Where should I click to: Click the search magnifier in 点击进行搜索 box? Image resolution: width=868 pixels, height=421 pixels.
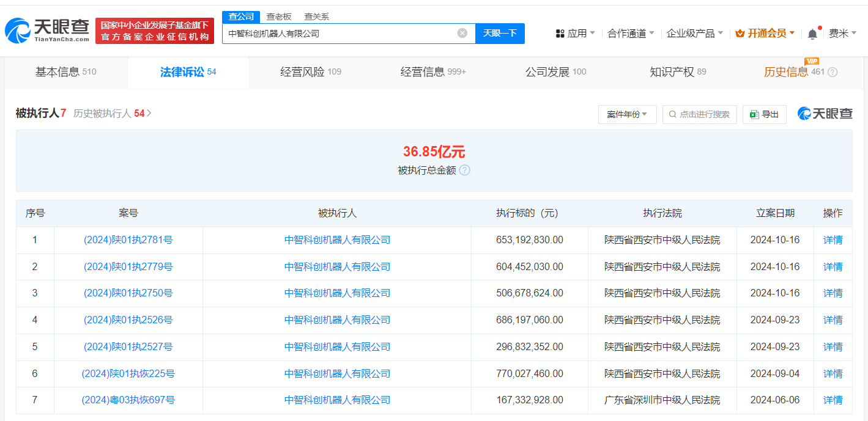pos(671,114)
